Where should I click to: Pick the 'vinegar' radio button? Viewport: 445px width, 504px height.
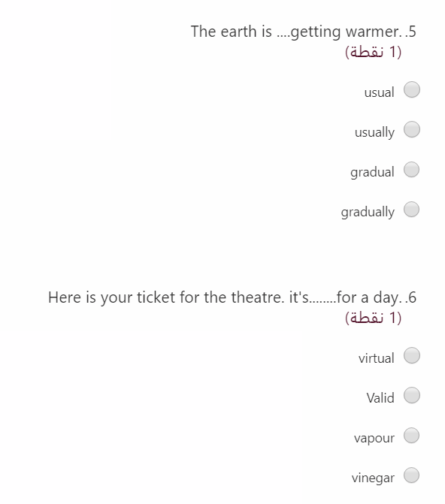411,475
